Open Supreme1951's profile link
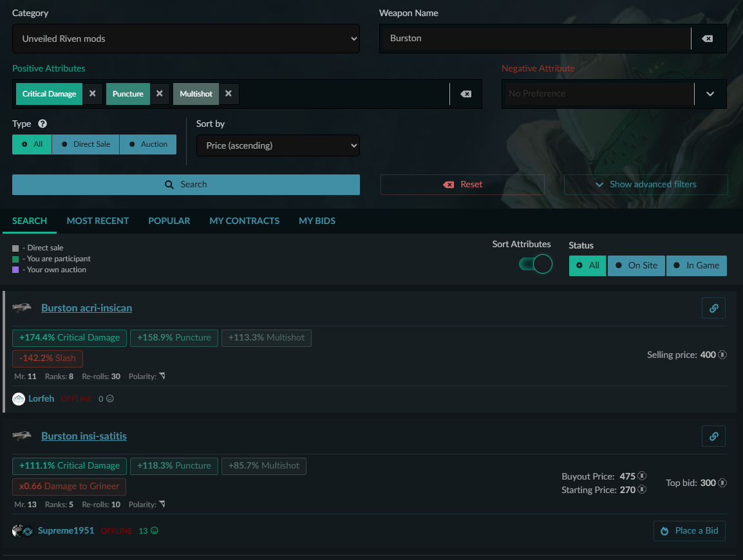Screen dimensions: 743x560 [66, 530]
